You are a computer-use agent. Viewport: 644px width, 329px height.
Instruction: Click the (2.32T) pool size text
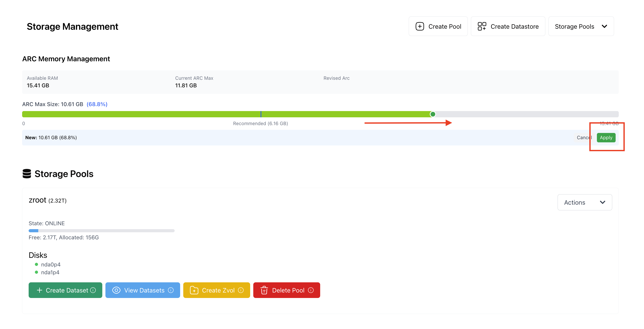58,201
